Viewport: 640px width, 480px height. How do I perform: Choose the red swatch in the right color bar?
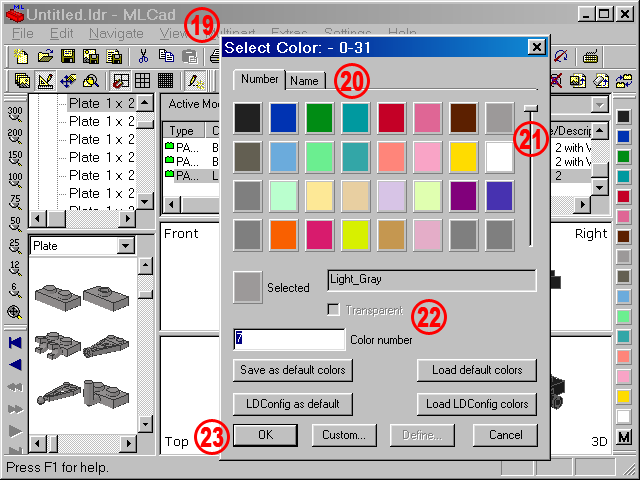[x=623, y=196]
